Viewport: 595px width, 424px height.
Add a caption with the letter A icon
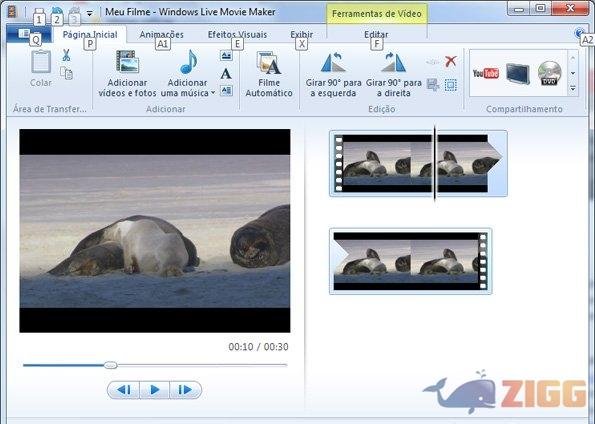coord(226,73)
